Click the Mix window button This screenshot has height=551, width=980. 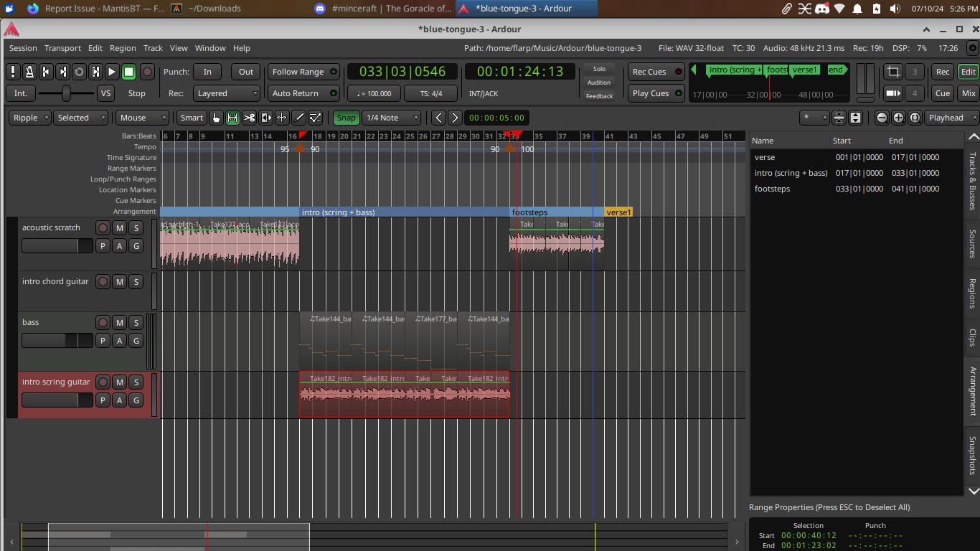969,93
